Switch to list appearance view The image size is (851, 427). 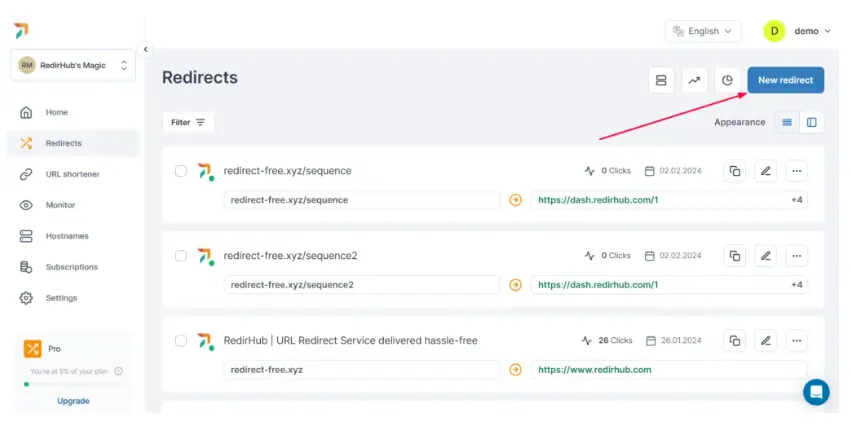coord(787,123)
